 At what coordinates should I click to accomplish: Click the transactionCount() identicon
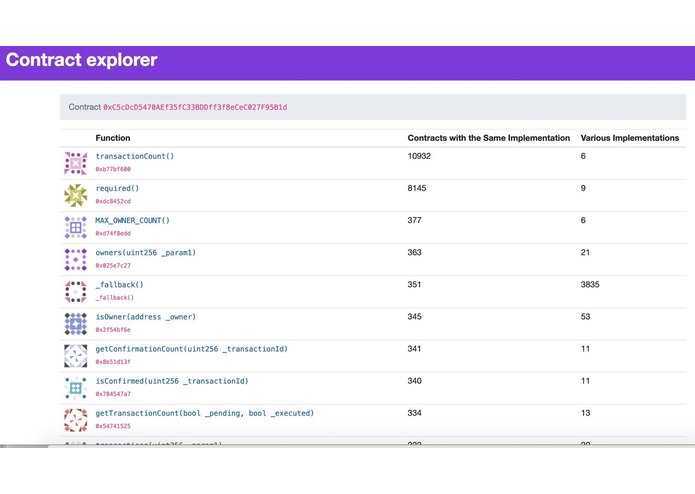pyautogui.click(x=76, y=163)
